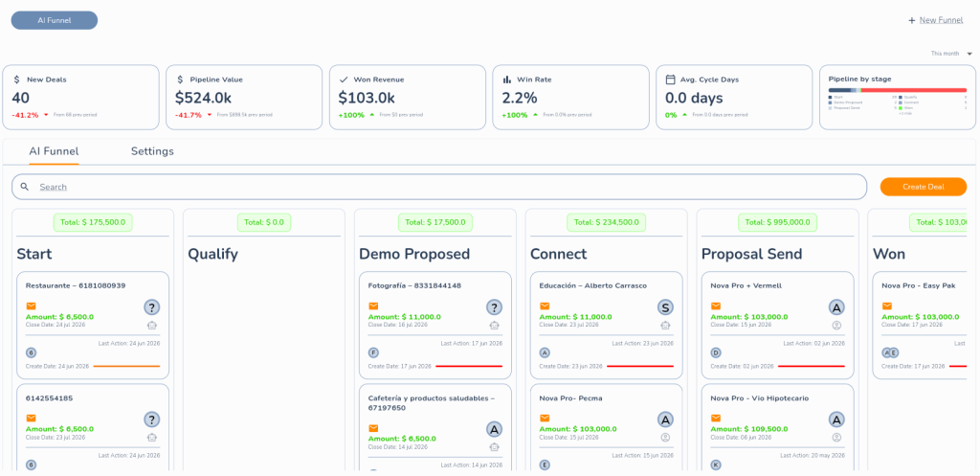
Task: Click the A avatar on Nova Pro - Vio Hipotecario card
Action: pyautogui.click(x=837, y=419)
